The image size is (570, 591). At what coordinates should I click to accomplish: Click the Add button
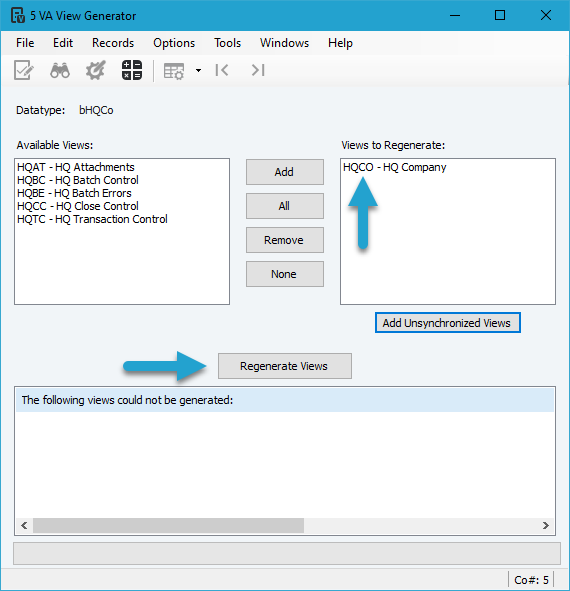(285, 172)
